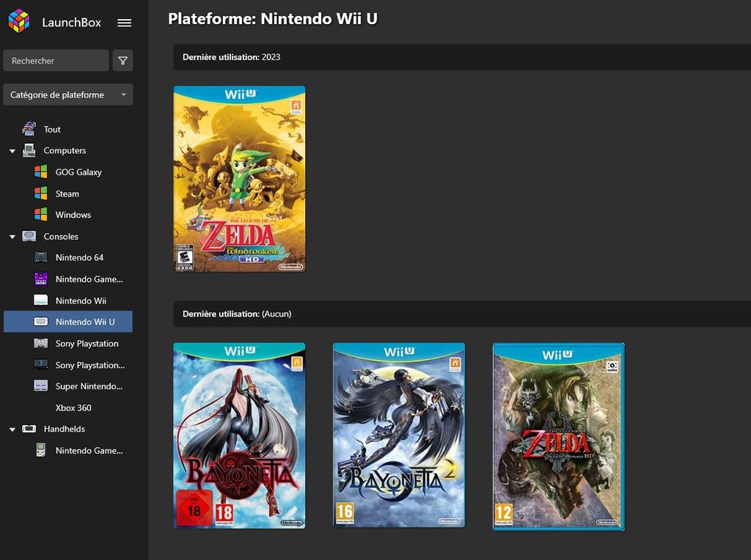Viewport: 751px width, 560px height.
Task: Choose the Sony Playstation console icon
Action: tap(41, 343)
